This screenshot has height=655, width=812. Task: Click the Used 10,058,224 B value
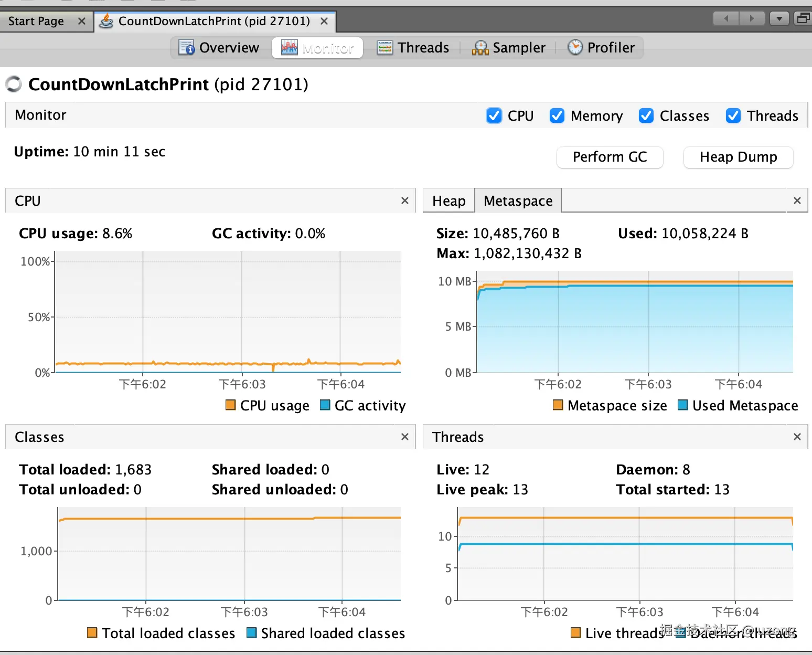[705, 234]
